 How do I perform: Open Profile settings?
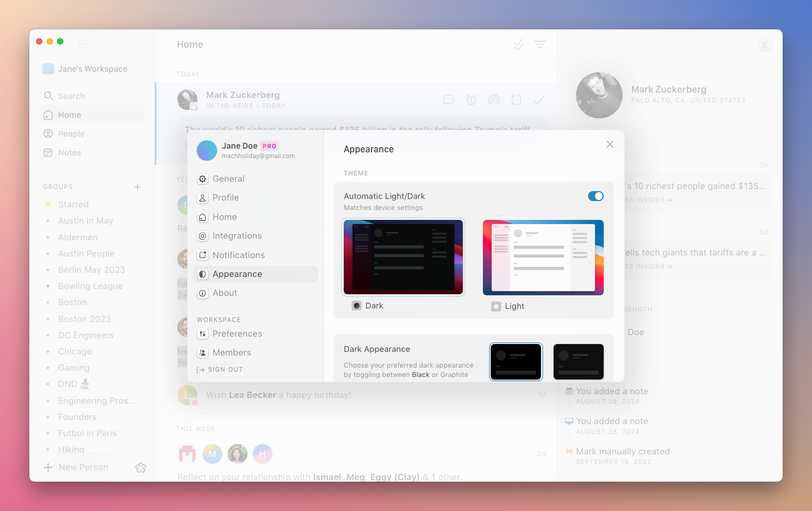point(225,198)
